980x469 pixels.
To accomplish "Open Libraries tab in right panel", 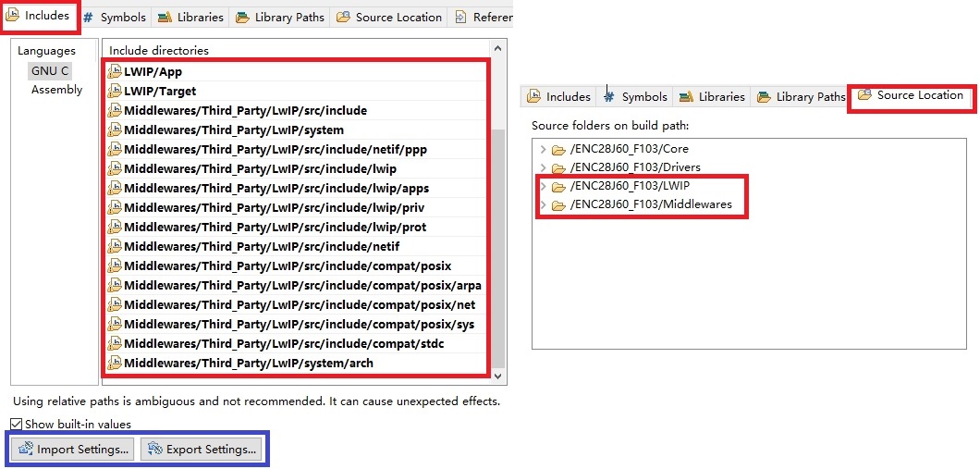I will (x=712, y=97).
